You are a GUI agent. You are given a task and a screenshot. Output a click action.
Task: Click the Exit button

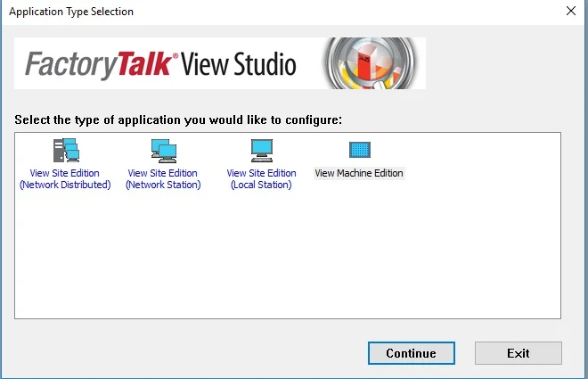pos(519,353)
